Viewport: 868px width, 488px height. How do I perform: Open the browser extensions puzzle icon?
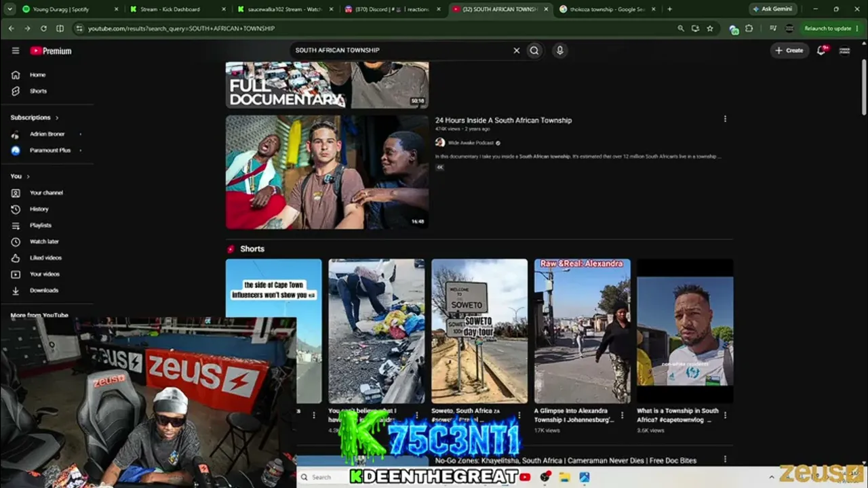pyautogui.click(x=749, y=28)
